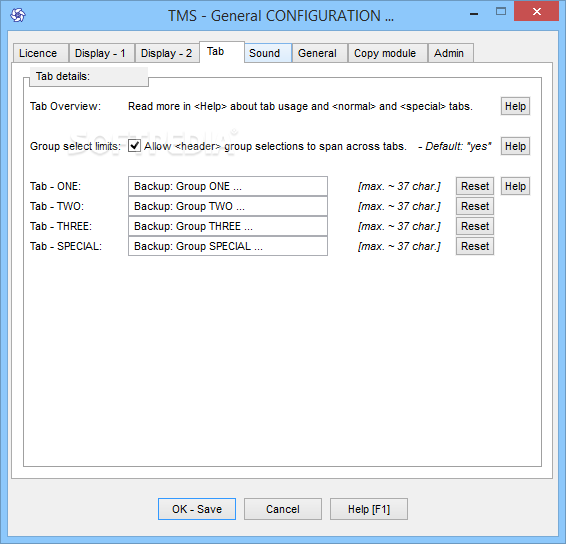Click the Cancel button
The height and width of the screenshot is (544, 566).
[x=283, y=509]
